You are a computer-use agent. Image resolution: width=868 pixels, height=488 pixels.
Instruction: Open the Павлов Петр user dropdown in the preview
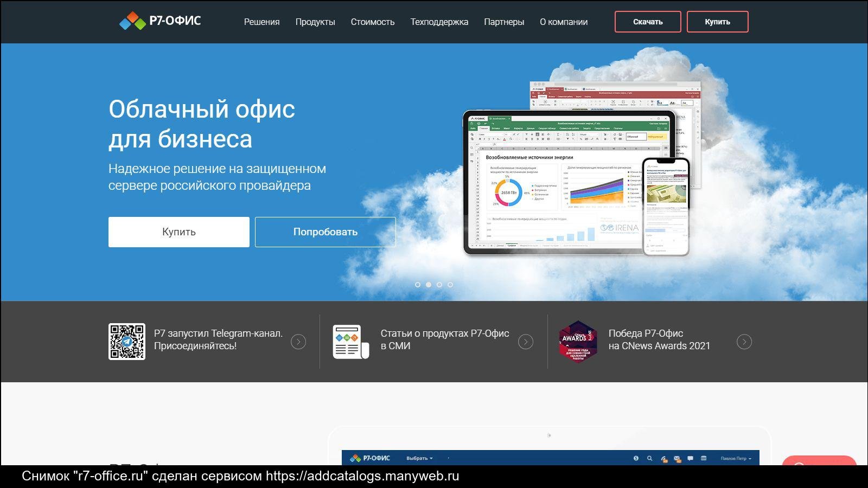click(736, 458)
